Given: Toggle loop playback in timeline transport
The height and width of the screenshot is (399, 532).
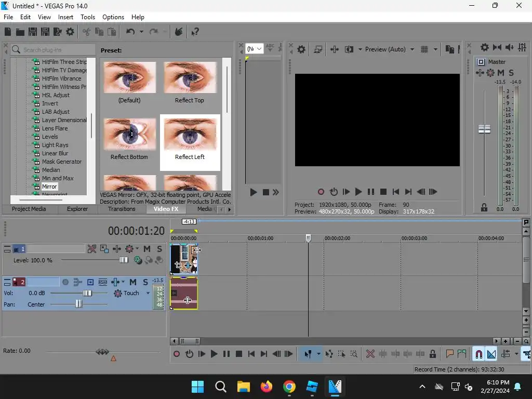Looking at the screenshot, I should click(x=189, y=354).
